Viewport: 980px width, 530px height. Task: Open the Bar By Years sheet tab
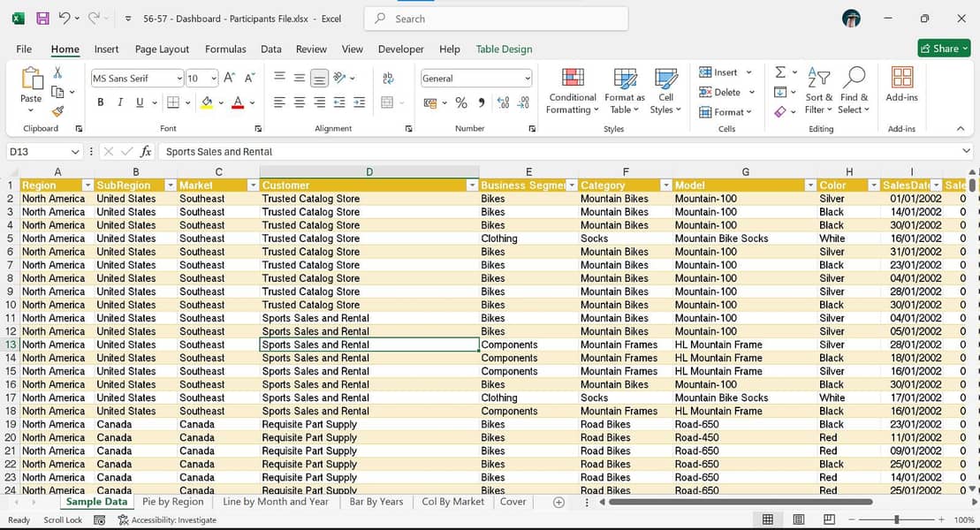376,502
